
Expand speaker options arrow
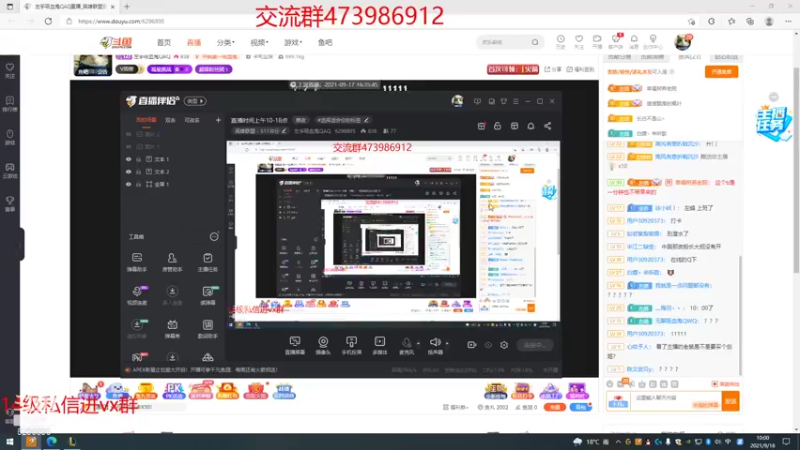click(x=447, y=343)
